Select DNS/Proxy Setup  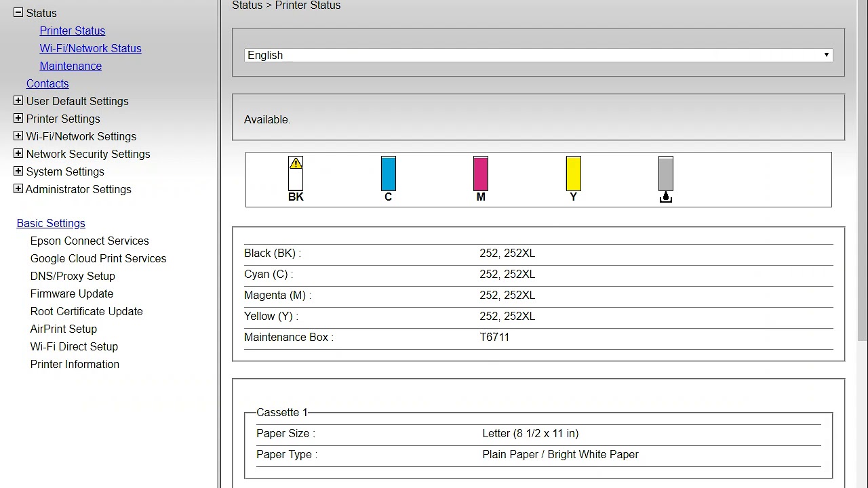tap(73, 276)
